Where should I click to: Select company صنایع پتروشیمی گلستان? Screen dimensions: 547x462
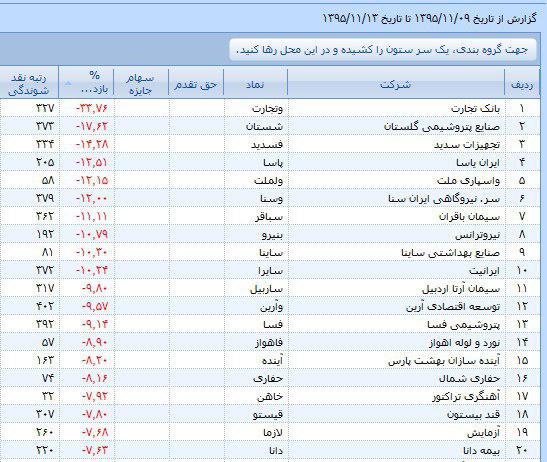coord(442,127)
